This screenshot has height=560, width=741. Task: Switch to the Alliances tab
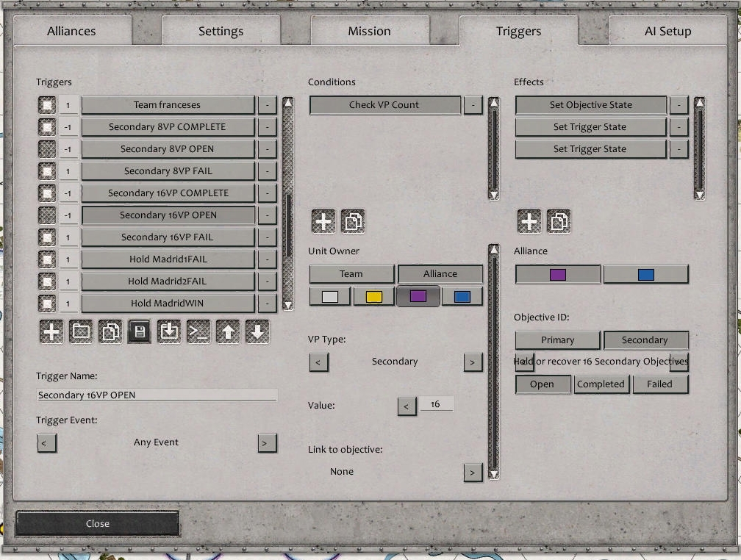(x=72, y=31)
